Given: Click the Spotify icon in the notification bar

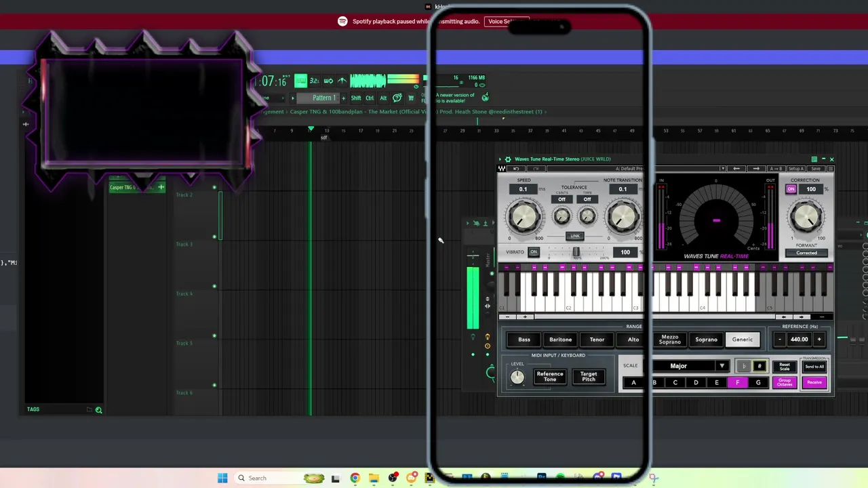Looking at the screenshot, I should [x=342, y=21].
